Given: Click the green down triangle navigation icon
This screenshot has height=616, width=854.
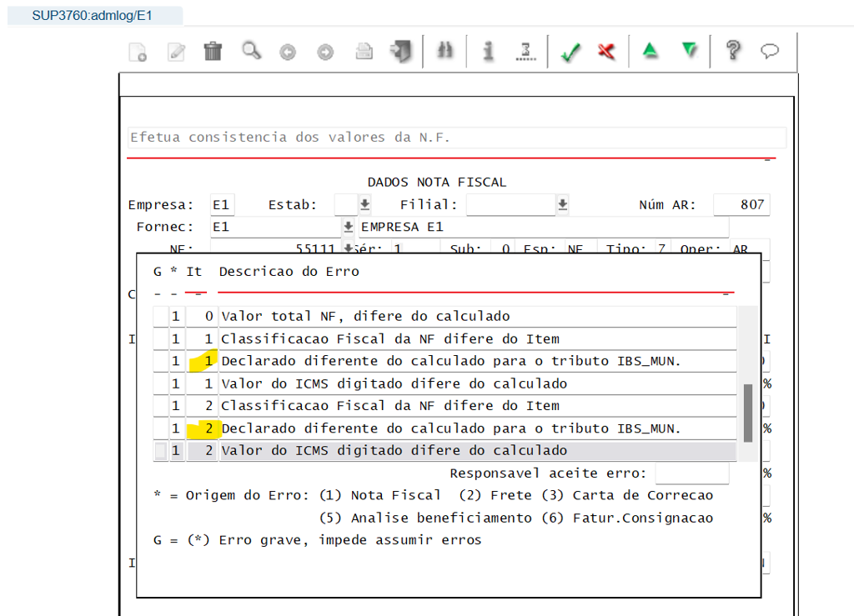Looking at the screenshot, I should [689, 51].
